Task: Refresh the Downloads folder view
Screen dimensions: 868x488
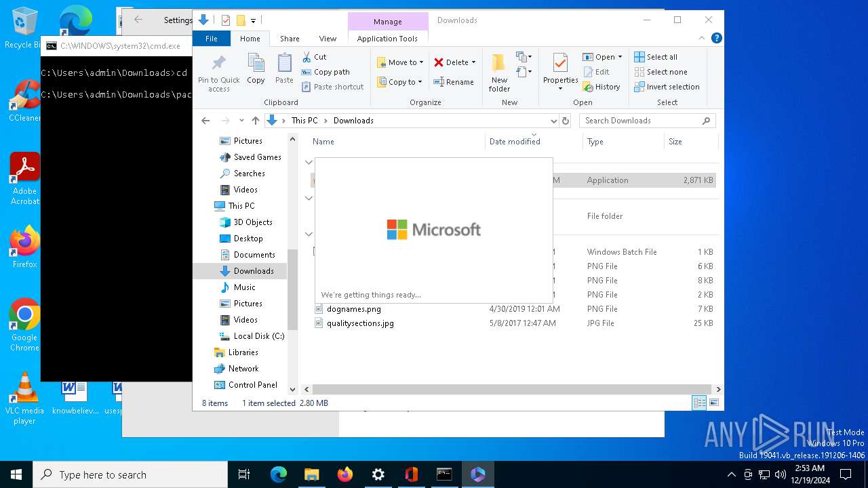Action: click(x=566, y=121)
